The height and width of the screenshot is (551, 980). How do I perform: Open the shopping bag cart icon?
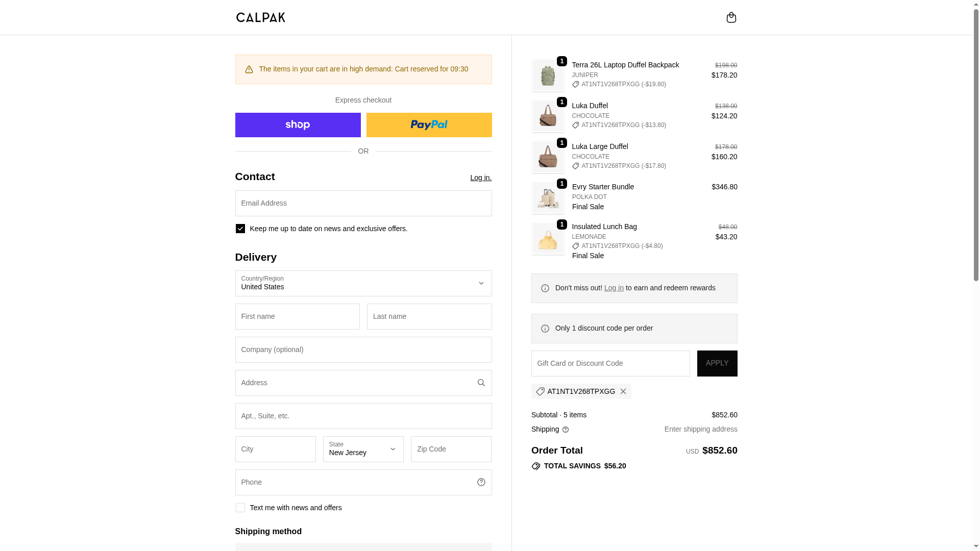click(x=731, y=17)
